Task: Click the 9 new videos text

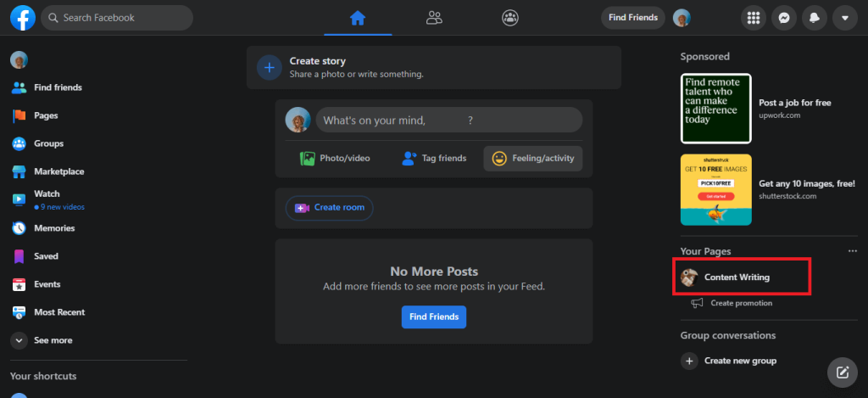Action: click(62, 207)
